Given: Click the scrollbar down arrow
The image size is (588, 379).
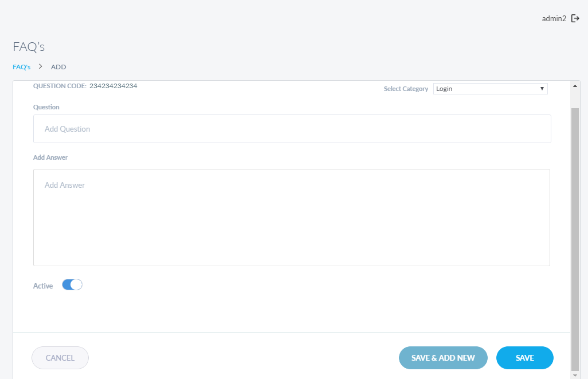Looking at the screenshot, I should [x=575, y=375].
